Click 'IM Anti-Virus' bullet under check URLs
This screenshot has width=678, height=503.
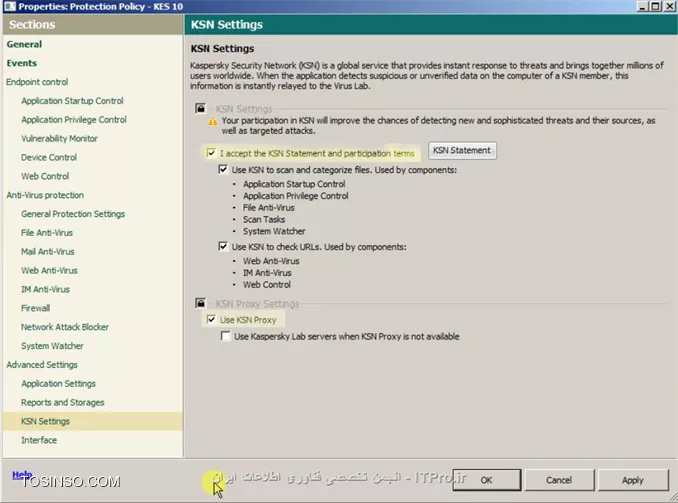coord(267,273)
